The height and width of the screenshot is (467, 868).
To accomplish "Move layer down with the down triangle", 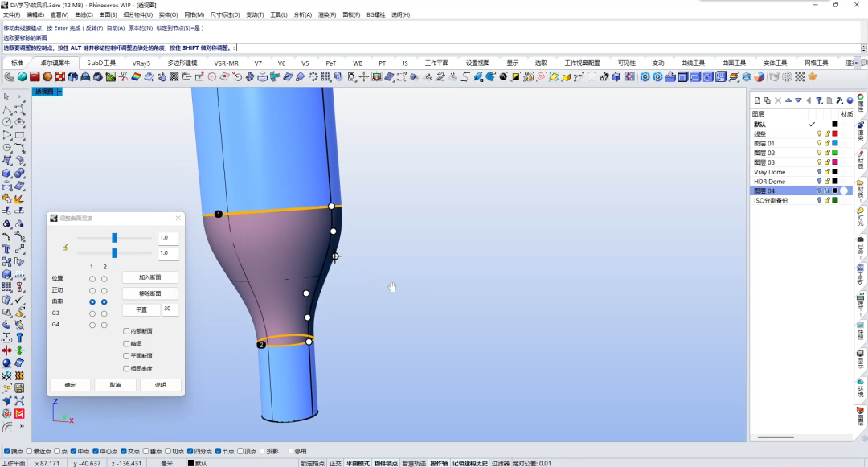I will pos(798,100).
